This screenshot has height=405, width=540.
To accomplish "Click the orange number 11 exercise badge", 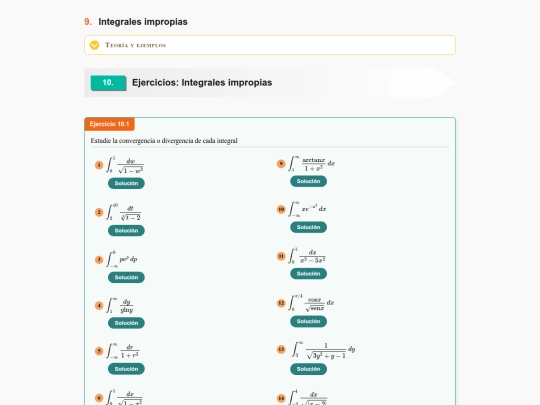I will [x=281, y=256].
